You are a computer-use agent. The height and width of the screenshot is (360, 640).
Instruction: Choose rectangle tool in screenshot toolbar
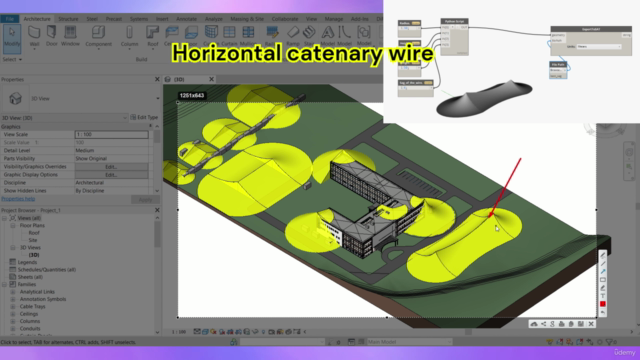(603, 280)
